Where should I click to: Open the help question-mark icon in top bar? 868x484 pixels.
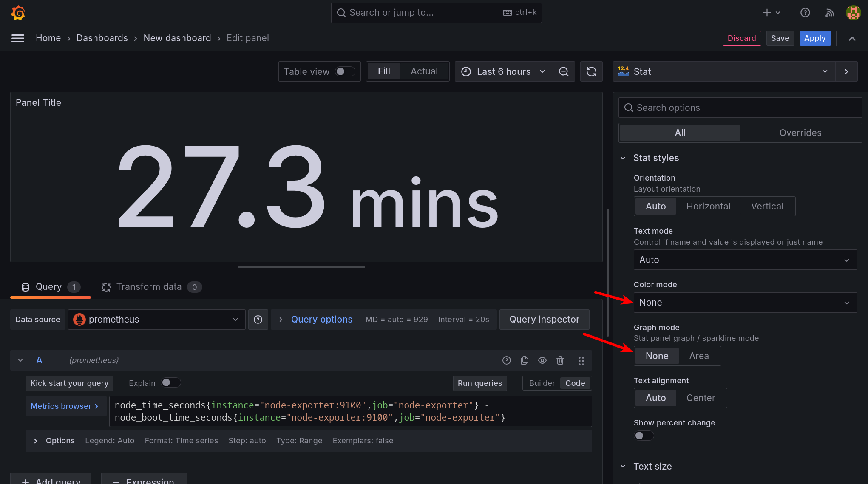805,13
